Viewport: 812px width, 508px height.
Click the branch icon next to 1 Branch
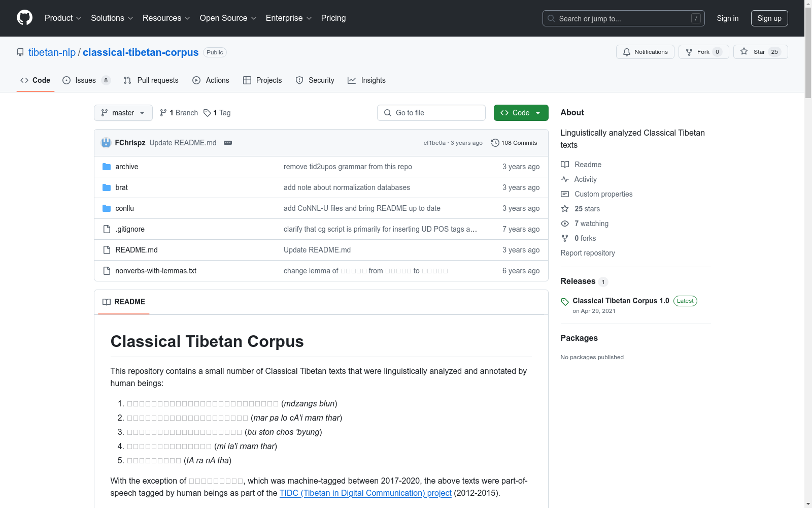coord(163,113)
